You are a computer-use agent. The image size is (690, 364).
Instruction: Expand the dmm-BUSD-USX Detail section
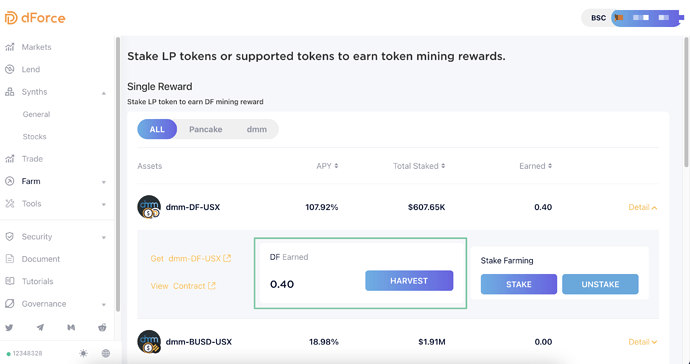coord(643,342)
